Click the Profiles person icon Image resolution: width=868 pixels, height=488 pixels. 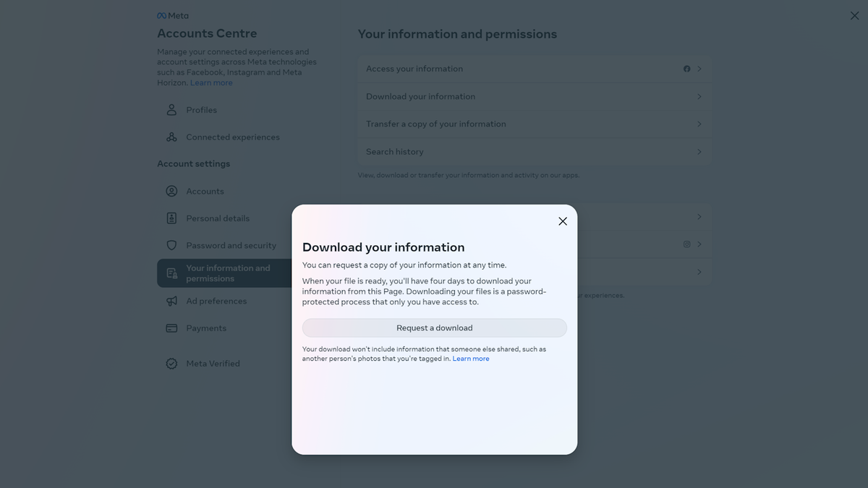pos(171,110)
